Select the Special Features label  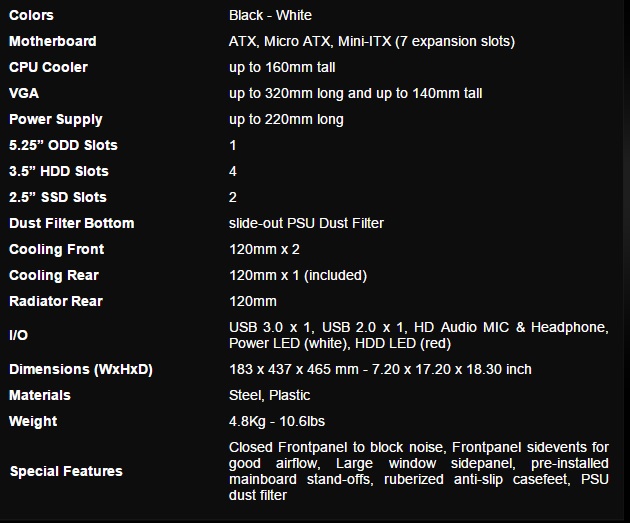coord(66,471)
